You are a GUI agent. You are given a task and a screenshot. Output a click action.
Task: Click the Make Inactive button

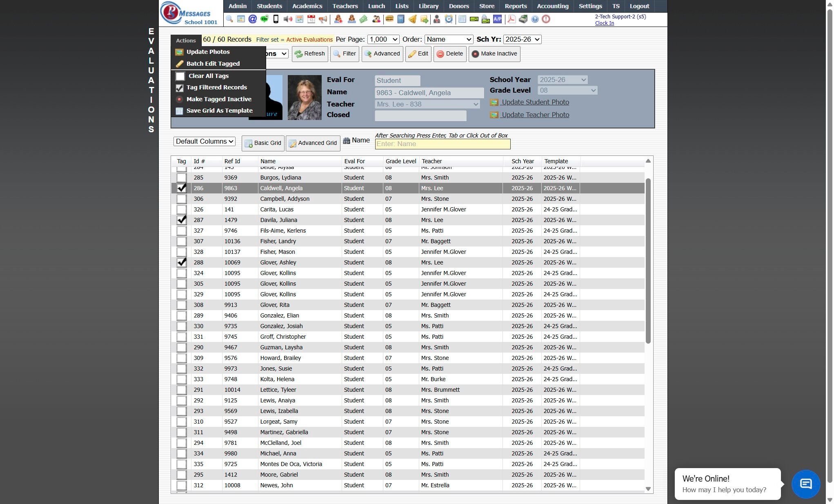[494, 53]
